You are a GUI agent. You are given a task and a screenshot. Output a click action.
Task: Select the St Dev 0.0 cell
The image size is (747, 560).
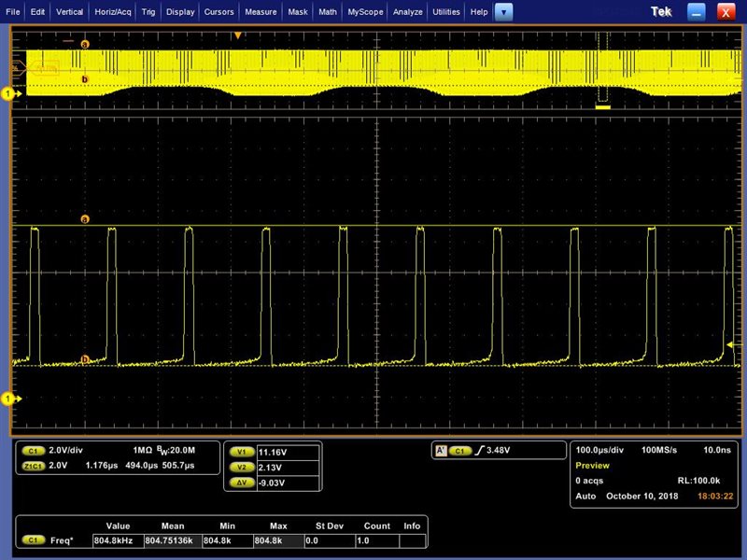[330, 541]
